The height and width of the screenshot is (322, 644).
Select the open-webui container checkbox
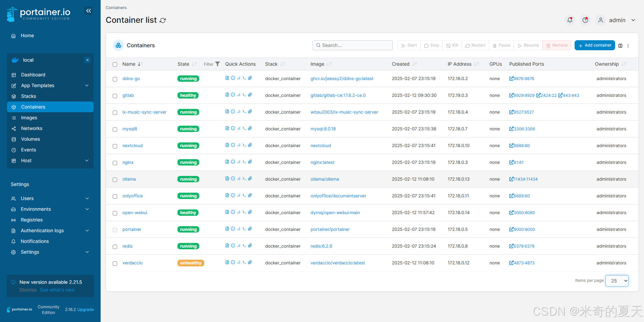(x=115, y=213)
